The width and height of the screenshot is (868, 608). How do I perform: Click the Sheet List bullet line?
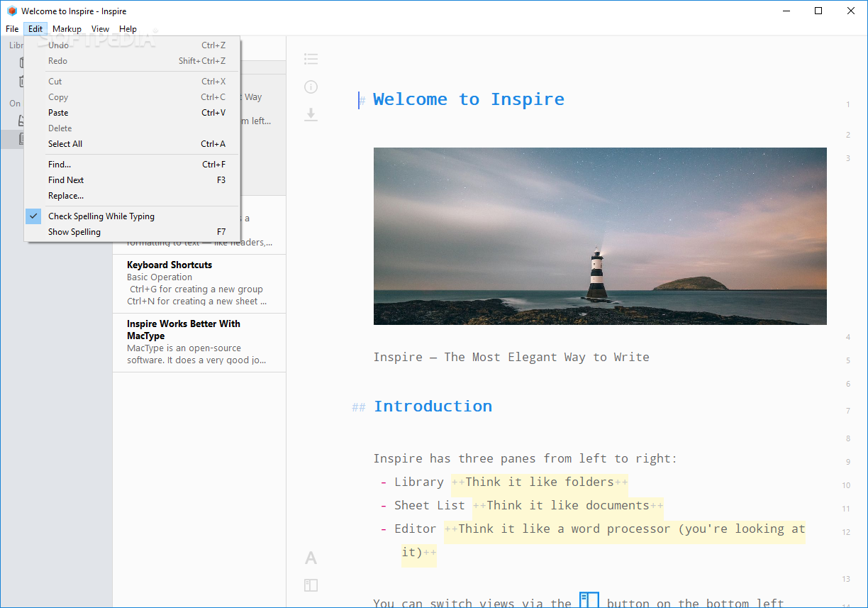[521, 506]
